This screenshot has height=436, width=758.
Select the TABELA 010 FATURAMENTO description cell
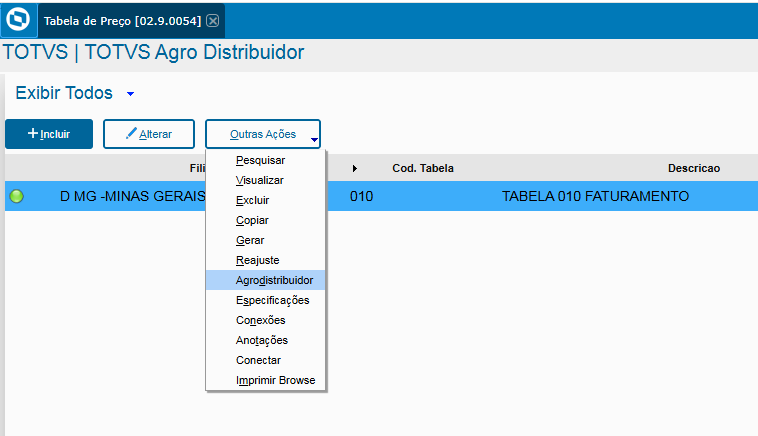pos(595,196)
